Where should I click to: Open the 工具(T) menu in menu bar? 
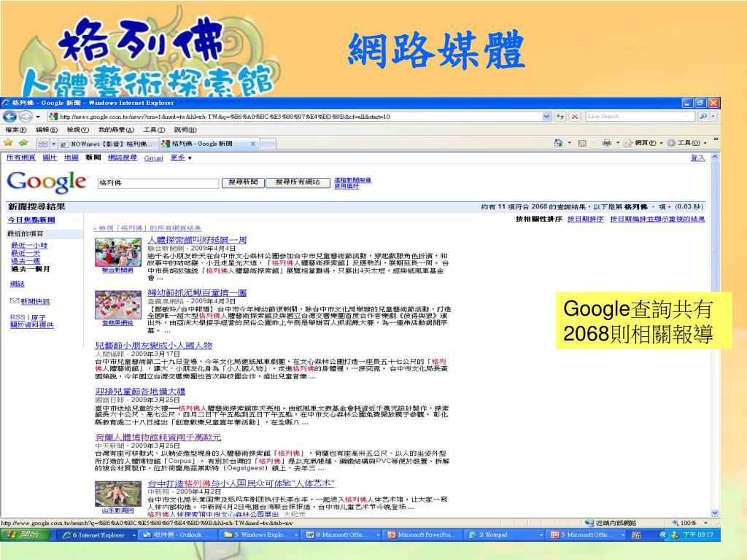[154, 130]
